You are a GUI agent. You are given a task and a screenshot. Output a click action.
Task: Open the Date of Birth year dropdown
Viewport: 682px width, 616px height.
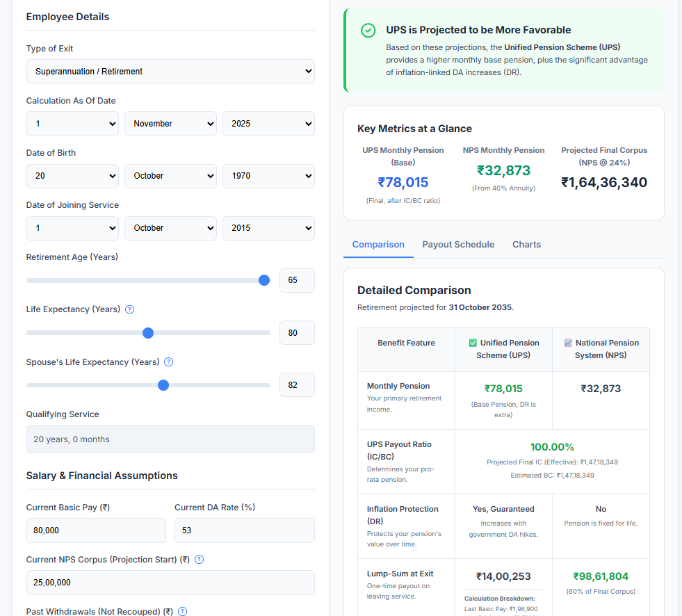pyautogui.click(x=268, y=176)
